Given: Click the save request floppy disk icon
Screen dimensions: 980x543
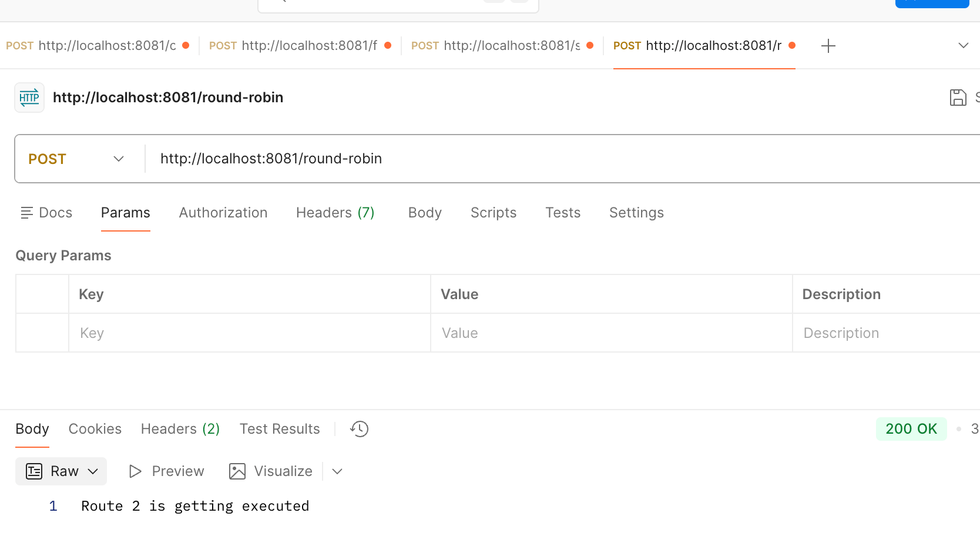Looking at the screenshot, I should click(x=958, y=98).
